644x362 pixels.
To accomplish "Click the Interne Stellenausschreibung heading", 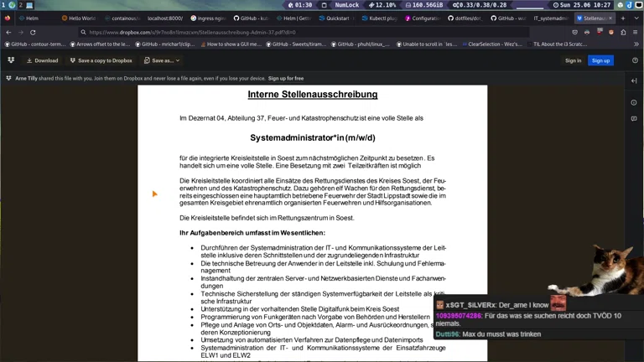I will pyautogui.click(x=313, y=95).
